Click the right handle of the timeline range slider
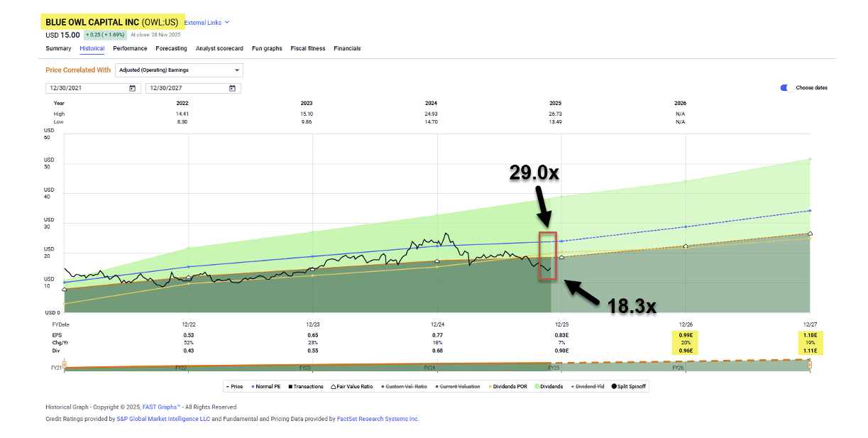Viewport: 868px width, 438px height. click(809, 364)
